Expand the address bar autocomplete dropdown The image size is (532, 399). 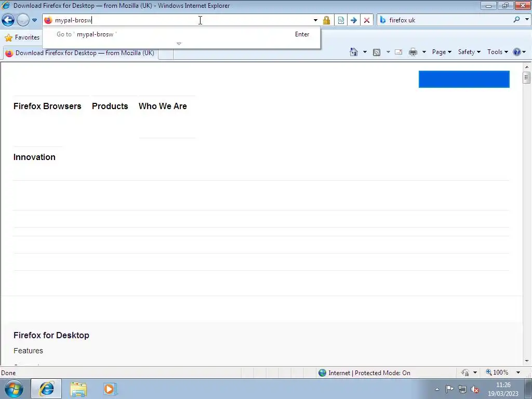[x=315, y=20]
